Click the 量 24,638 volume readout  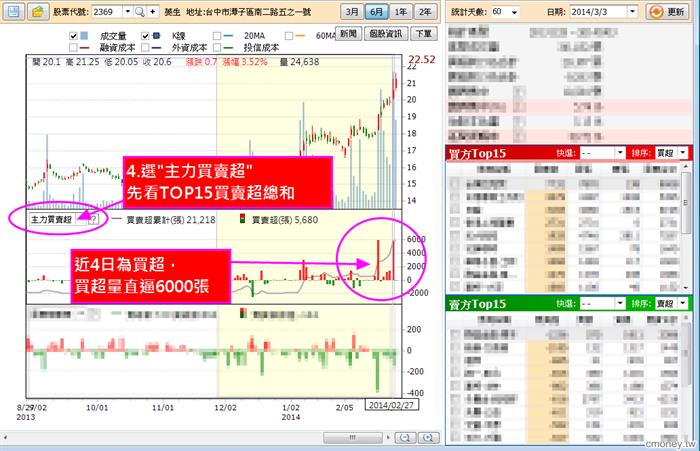pyautogui.click(x=300, y=62)
